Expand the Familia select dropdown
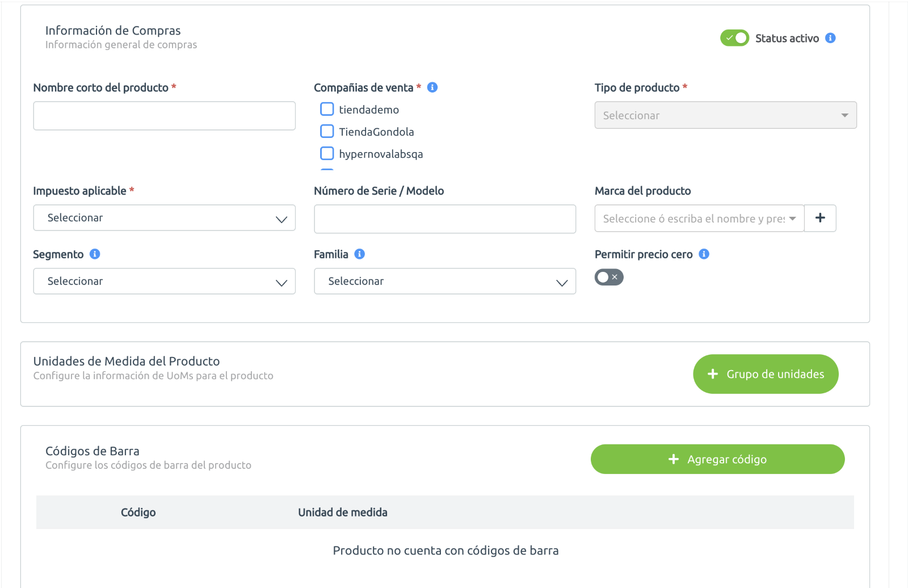Viewport: 908px width, 588px height. [445, 282]
